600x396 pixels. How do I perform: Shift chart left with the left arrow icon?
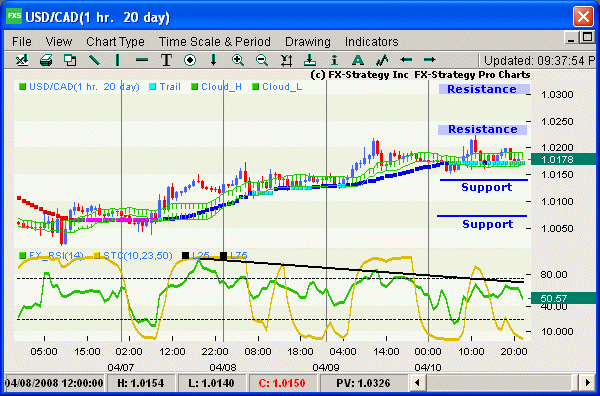406,60
